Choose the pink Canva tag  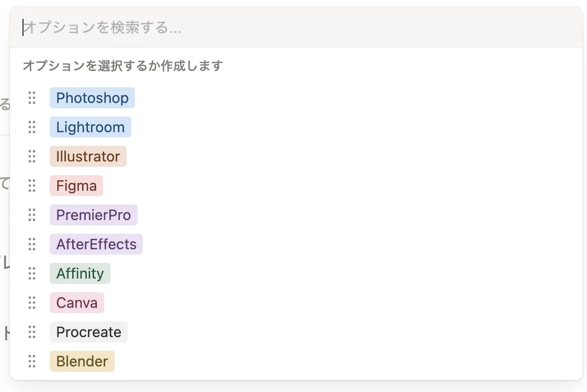77,303
